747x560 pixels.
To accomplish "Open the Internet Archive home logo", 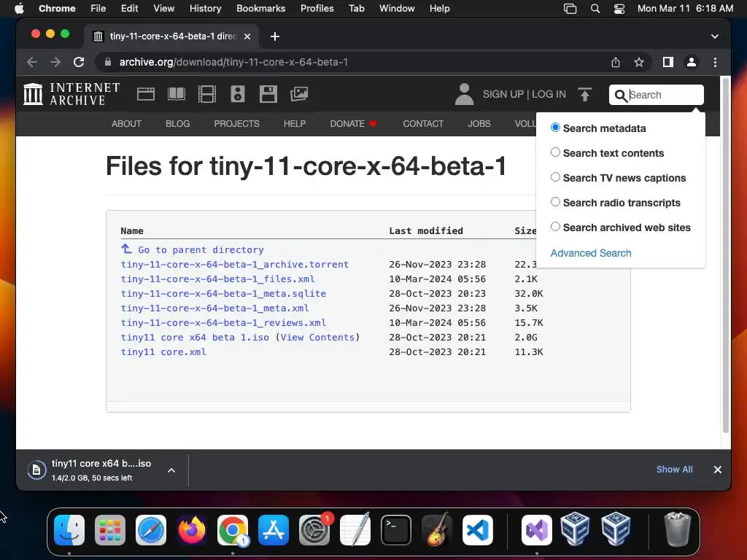I will 71,94.
